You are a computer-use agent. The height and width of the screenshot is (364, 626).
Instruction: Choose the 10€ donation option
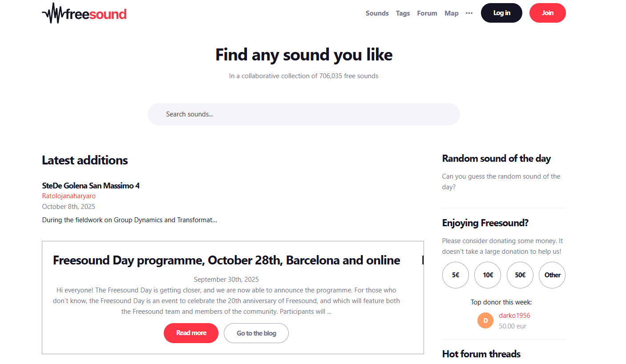pos(488,275)
